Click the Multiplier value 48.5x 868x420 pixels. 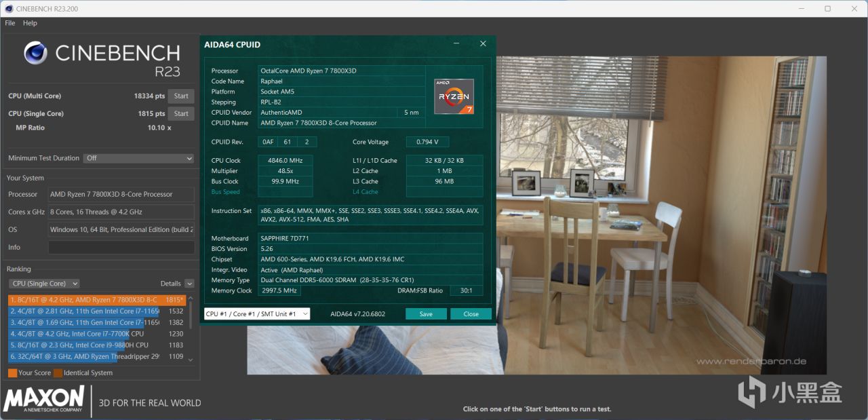(285, 171)
